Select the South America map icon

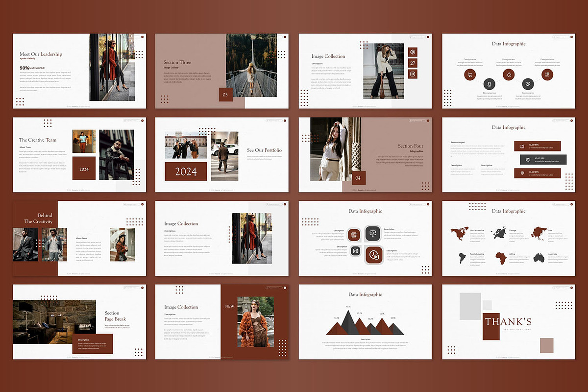pyautogui.click(x=462, y=258)
